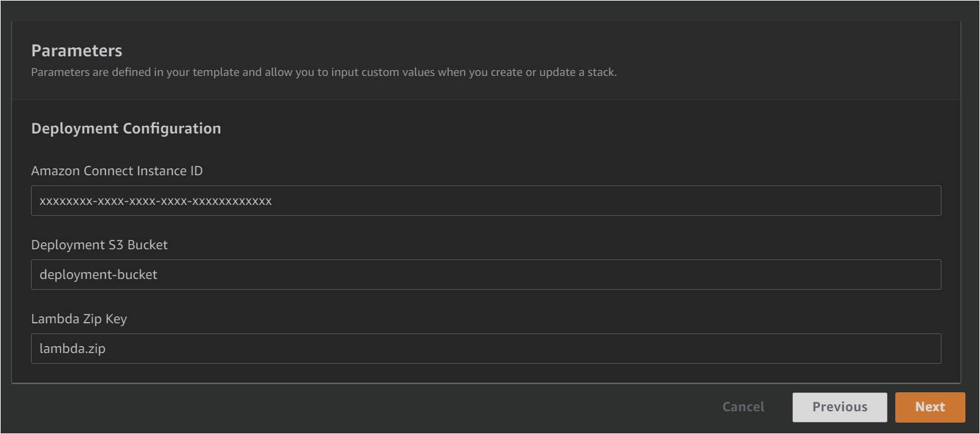Click the Amazon Connect Instance ID input field
This screenshot has width=980, height=434.
point(487,201)
